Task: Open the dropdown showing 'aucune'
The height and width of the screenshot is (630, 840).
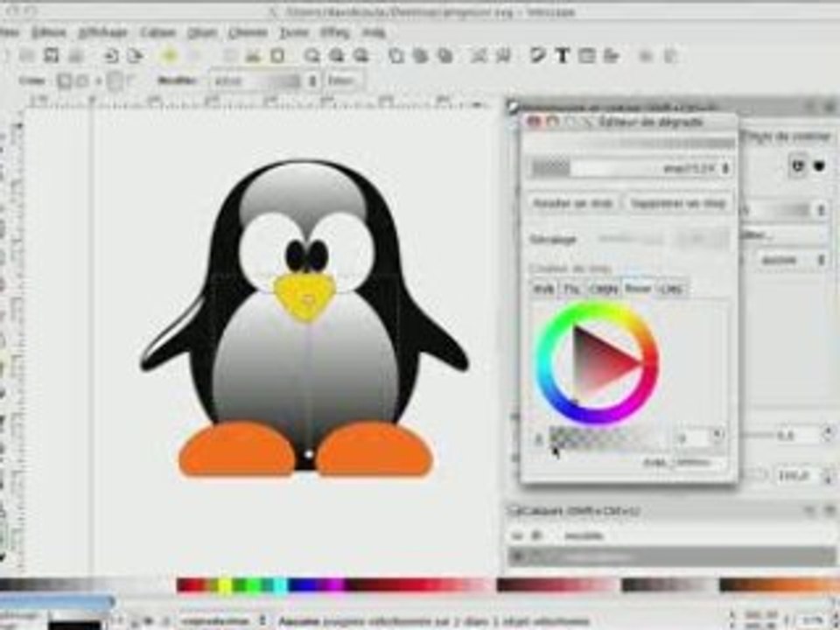Action: 791,261
